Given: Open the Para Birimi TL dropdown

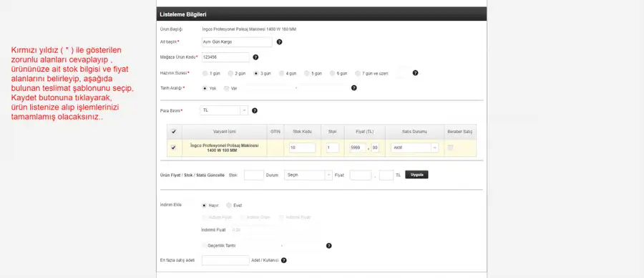Looking at the screenshot, I should coord(224,110).
